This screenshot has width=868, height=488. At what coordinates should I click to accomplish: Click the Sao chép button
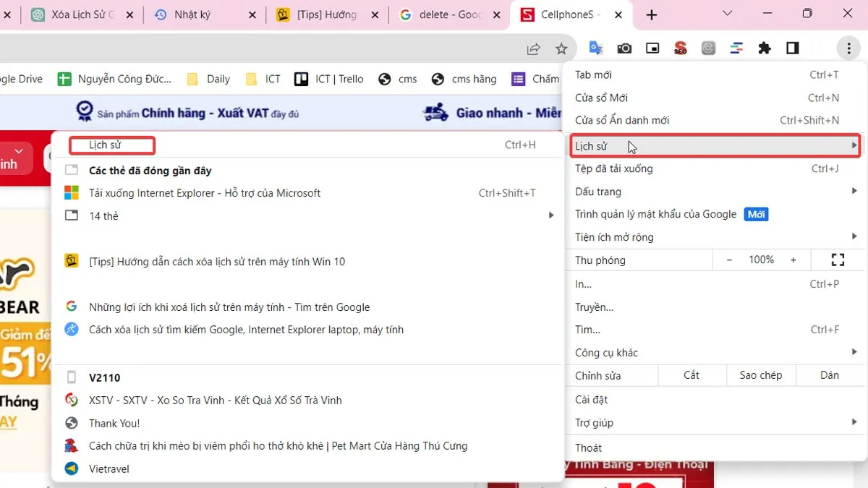click(x=760, y=374)
